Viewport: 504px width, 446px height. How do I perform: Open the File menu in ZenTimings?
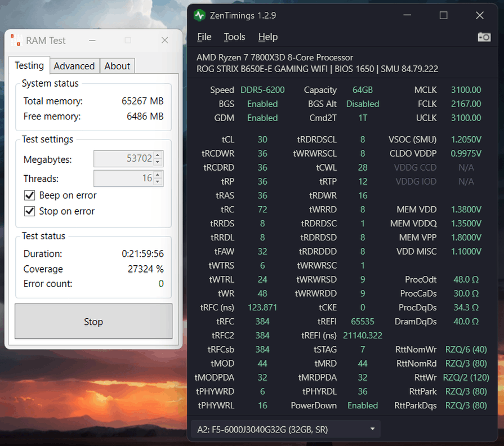(x=204, y=37)
